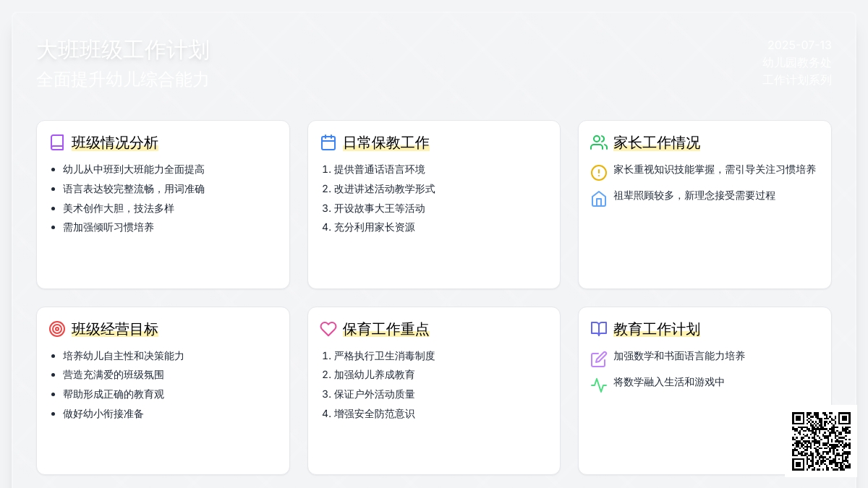
Task: Click the bullet 营造充满爱的班级氛围
Action: [x=114, y=374]
